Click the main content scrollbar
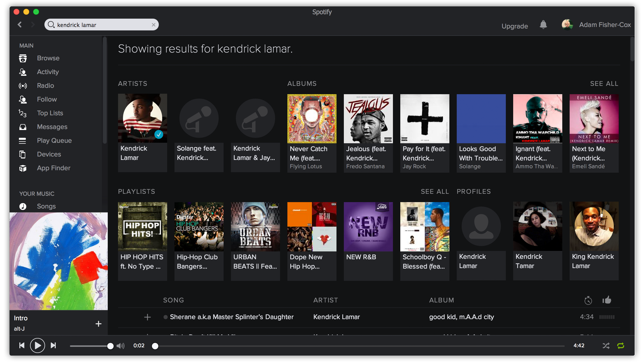The height and width of the screenshot is (364, 644). (x=632, y=50)
